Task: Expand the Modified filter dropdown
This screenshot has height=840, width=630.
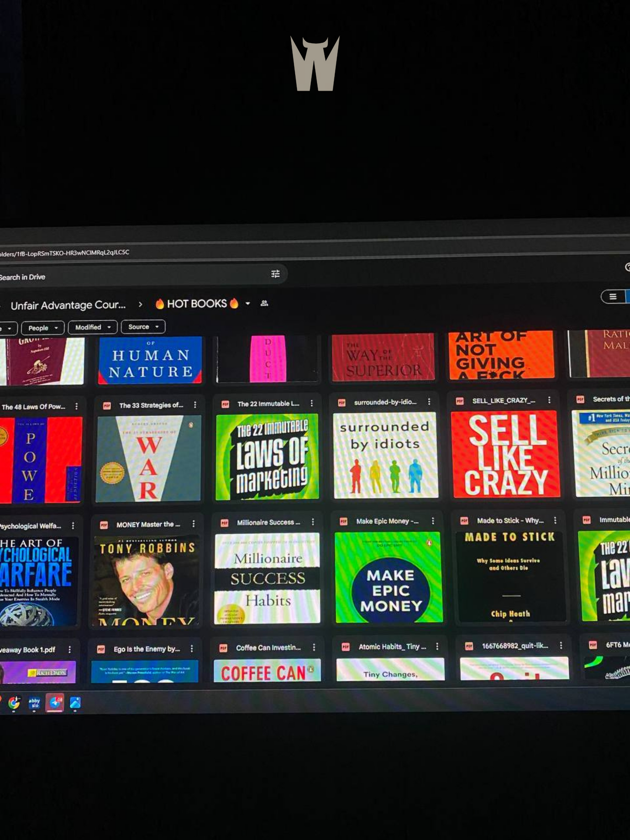Action: (x=92, y=327)
